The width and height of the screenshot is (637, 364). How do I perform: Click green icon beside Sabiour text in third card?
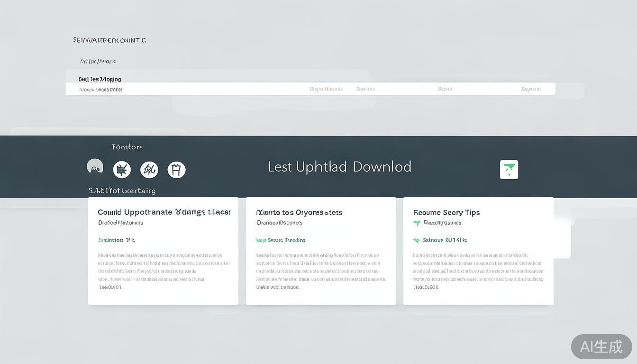(417, 240)
